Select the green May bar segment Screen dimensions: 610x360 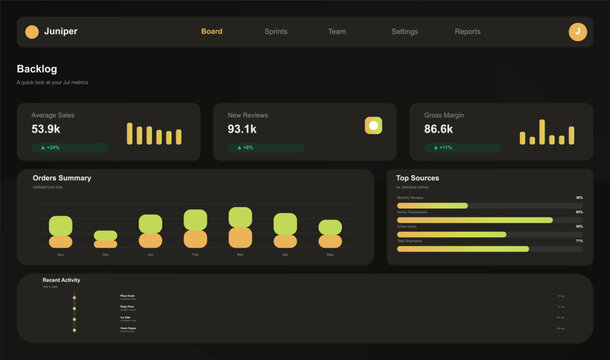click(x=330, y=227)
